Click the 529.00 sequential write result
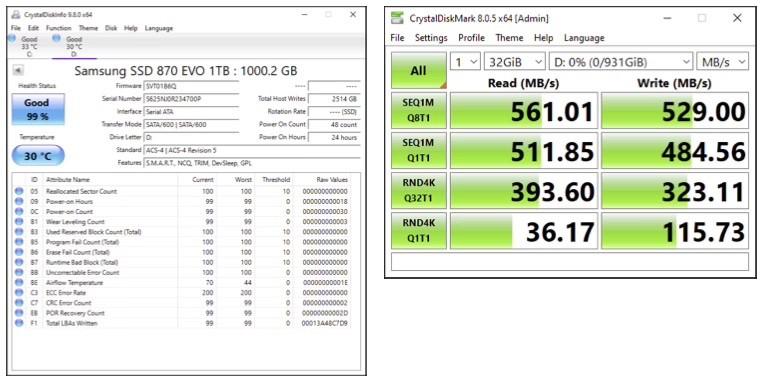 (675, 111)
